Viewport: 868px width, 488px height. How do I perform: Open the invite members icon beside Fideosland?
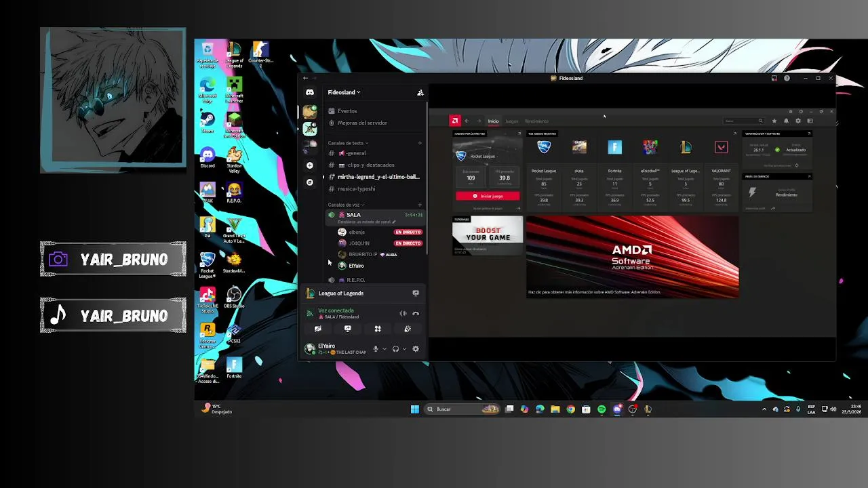pyautogui.click(x=420, y=92)
